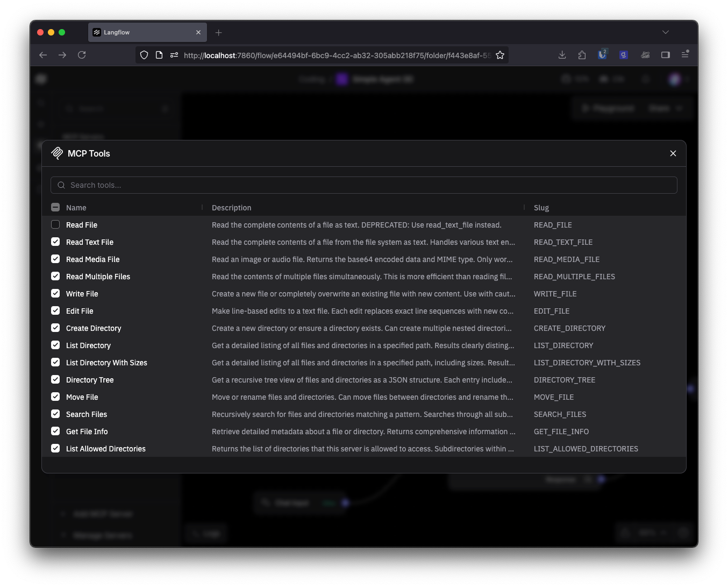Toggle the select-all checkbox in the Name header
The image size is (728, 587).
pyautogui.click(x=55, y=208)
